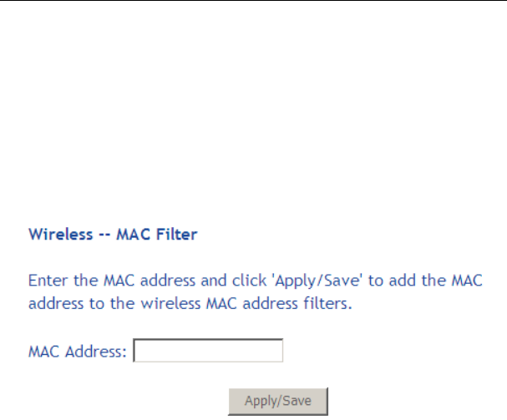The width and height of the screenshot is (507, 420).
Task: Click the word 'Enter' in the instructions
Action: [48, 281]
